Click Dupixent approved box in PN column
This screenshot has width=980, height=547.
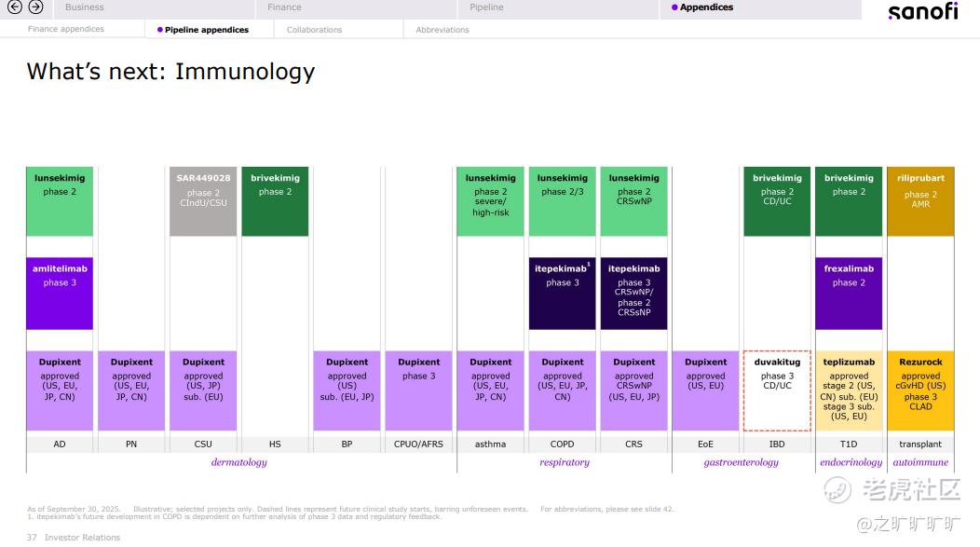tap(131, 390)
